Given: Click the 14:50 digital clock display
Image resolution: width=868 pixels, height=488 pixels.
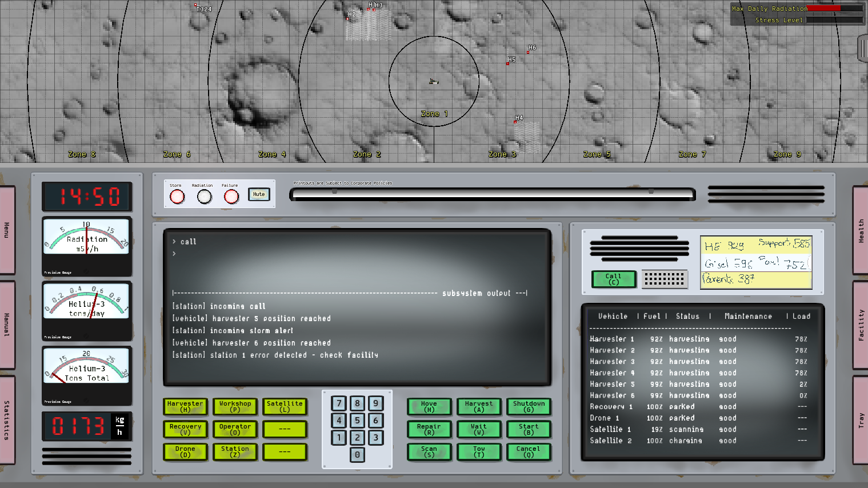Looking at the screenshot, I should 87,197.
